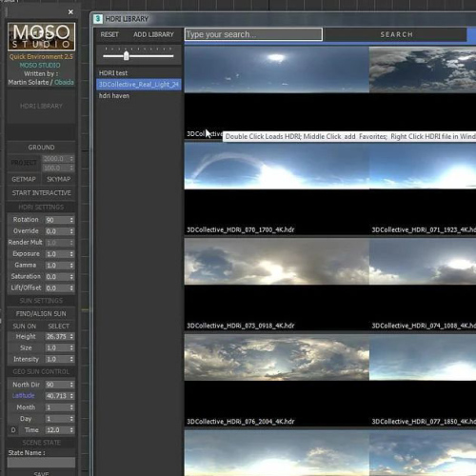
Task: Toggle the D button beside Time
Action: pyautogui.click(x=13, y=430)
